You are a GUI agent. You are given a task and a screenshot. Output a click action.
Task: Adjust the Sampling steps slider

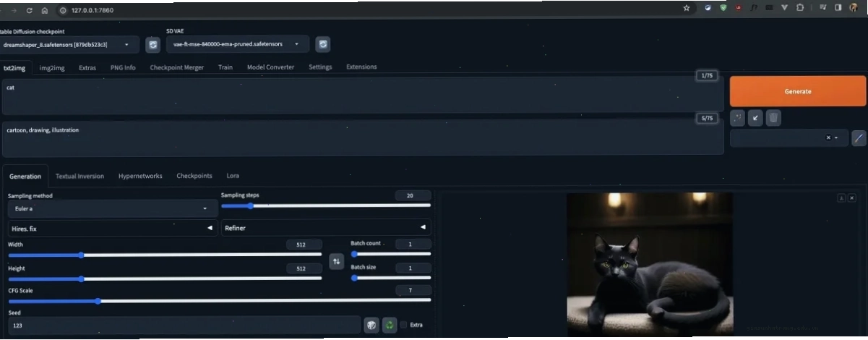click(326, 205)
